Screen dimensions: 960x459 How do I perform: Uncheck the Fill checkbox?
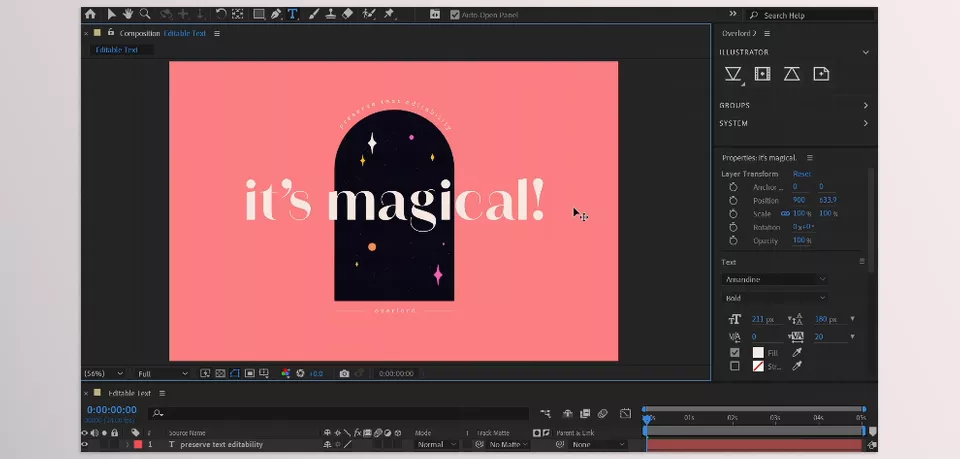[735, 353]
